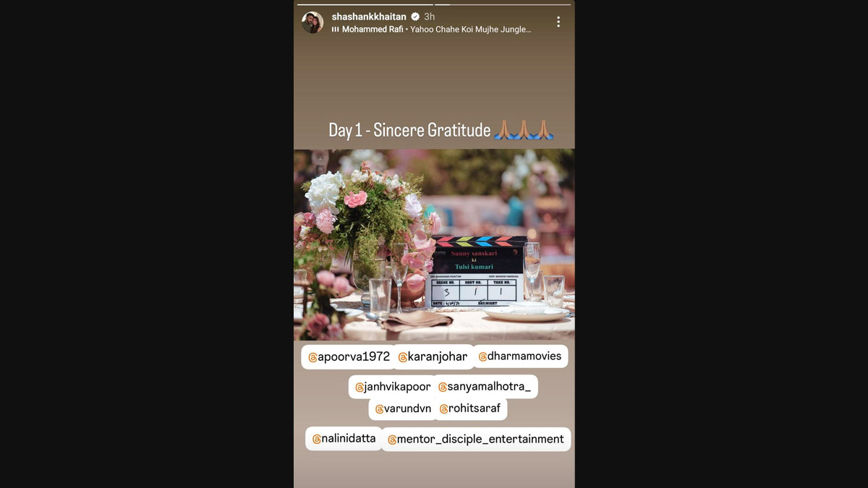
Task: Click the clapperboard in the story photo
Action: click(x=477, y=271)
